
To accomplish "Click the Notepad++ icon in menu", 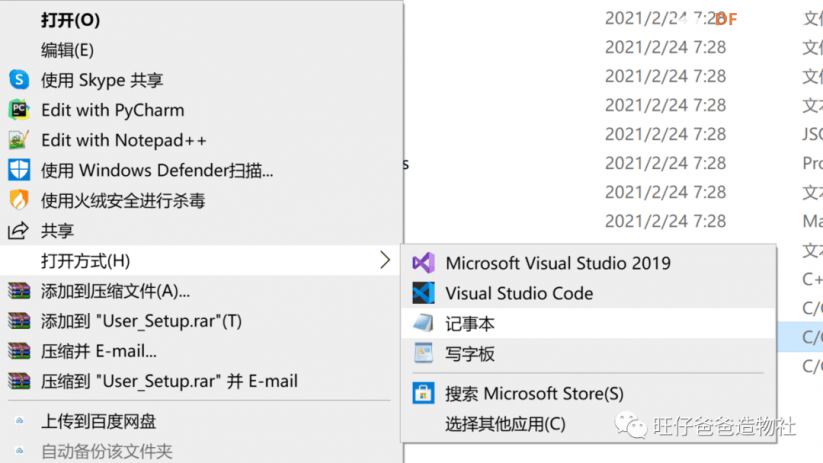I will (x=19, y=140).
